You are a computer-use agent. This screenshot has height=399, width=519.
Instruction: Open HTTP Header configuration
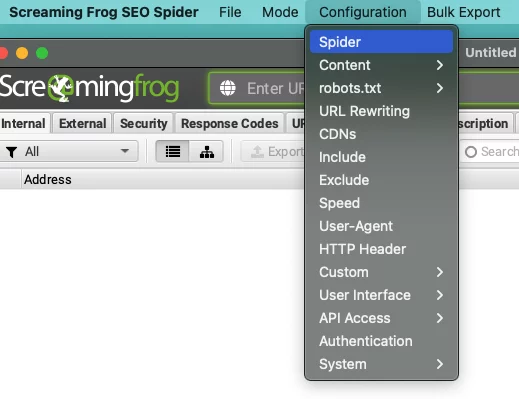(x=381, y=249)
